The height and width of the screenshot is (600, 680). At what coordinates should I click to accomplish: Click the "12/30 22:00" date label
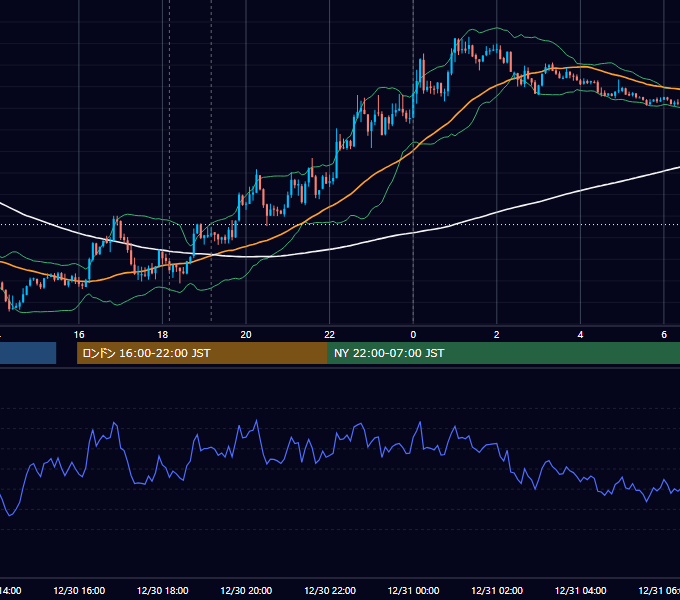coord(330,590)
